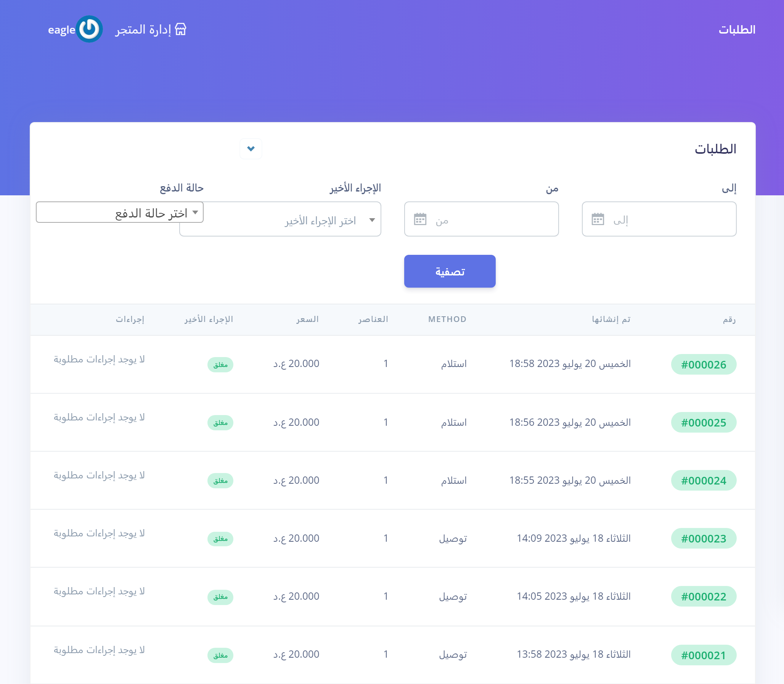
Task: Click 'مغلق' status badge for order #000026
Action: click(x=220, y=365)
